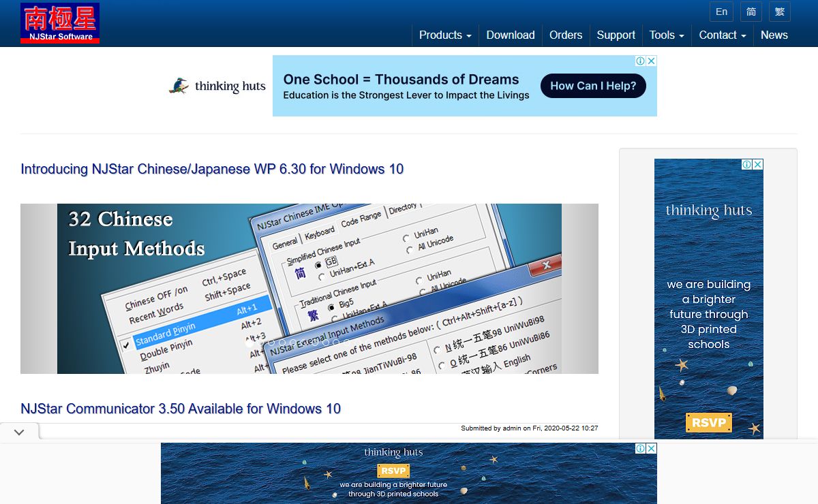Click the '32 Chinese Input Methods' slideshow image
Viewport: 818px width, 504px height.
coord(309,289)
